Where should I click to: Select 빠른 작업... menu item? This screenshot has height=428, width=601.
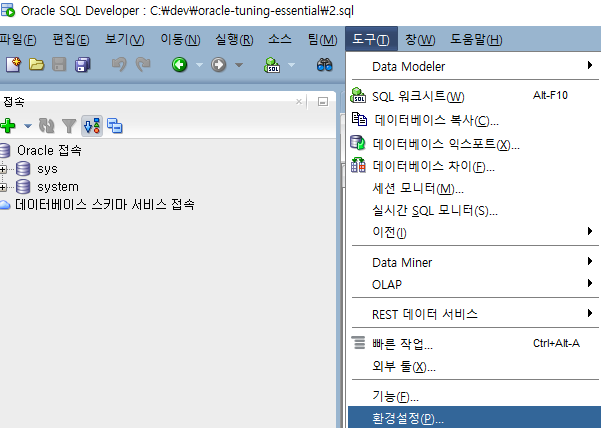(473, 344)
